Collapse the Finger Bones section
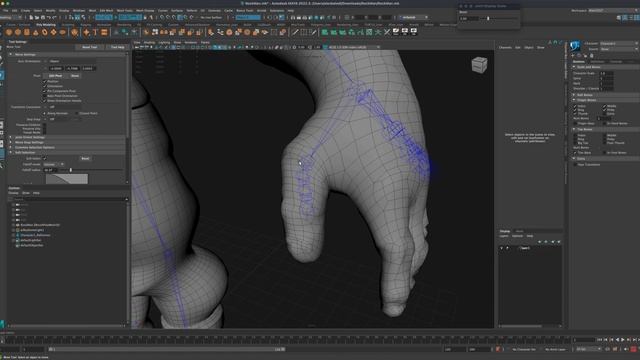 [574, 100]
